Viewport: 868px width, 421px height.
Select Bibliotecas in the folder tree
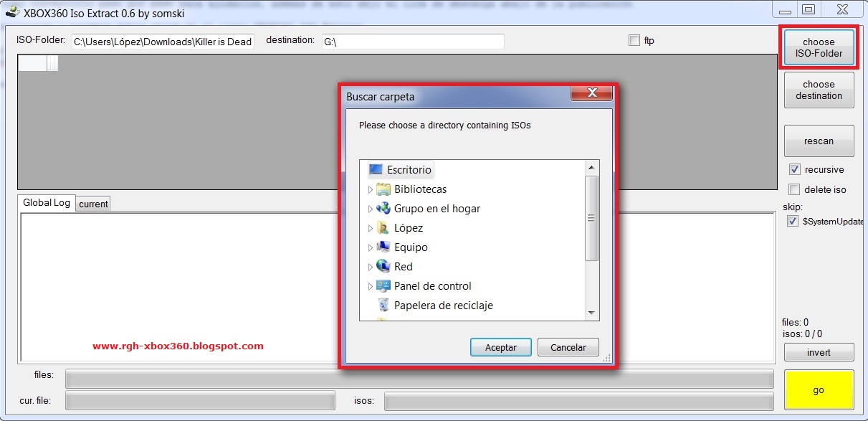pos(420,189)
